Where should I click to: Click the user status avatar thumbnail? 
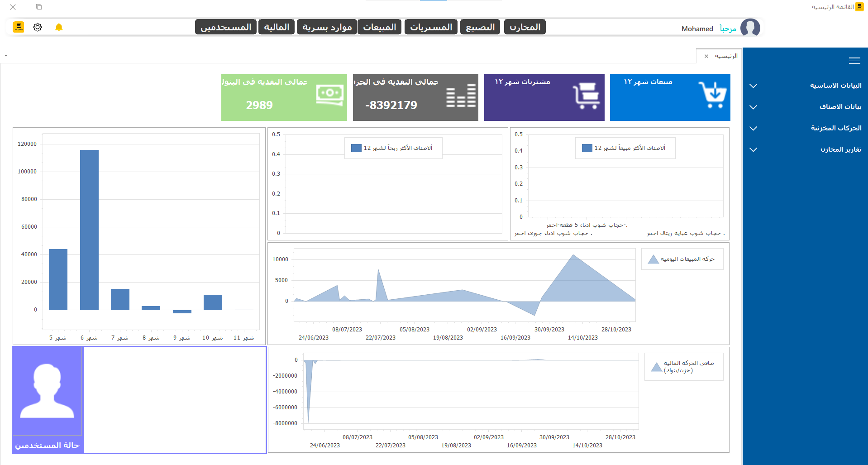coord(47,391)
